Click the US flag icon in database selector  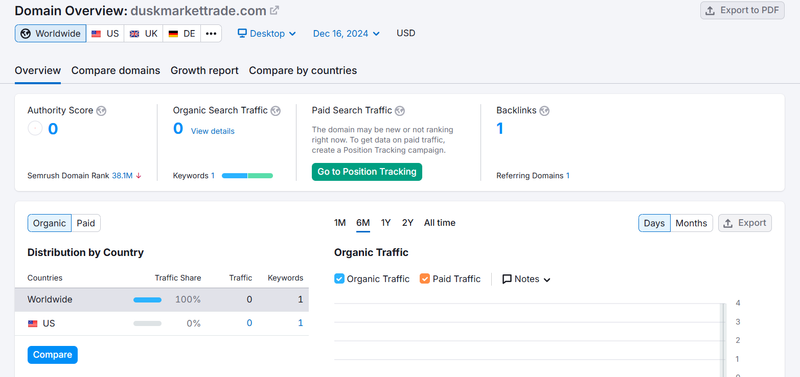[96, 34]
